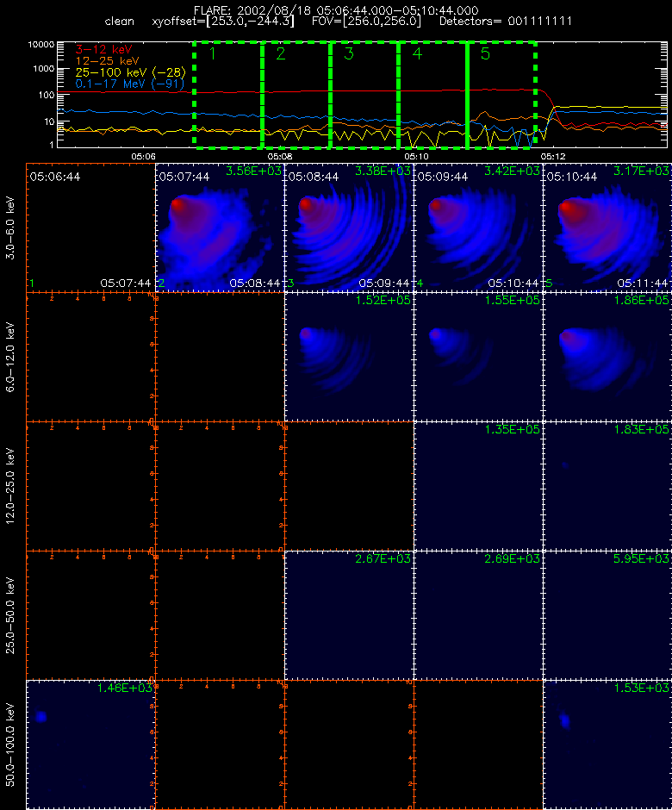This screenshot has width=672, height=810.
Task: Open the 3-6 keV image with peak 3.56E+03
Action: [220, 227]
